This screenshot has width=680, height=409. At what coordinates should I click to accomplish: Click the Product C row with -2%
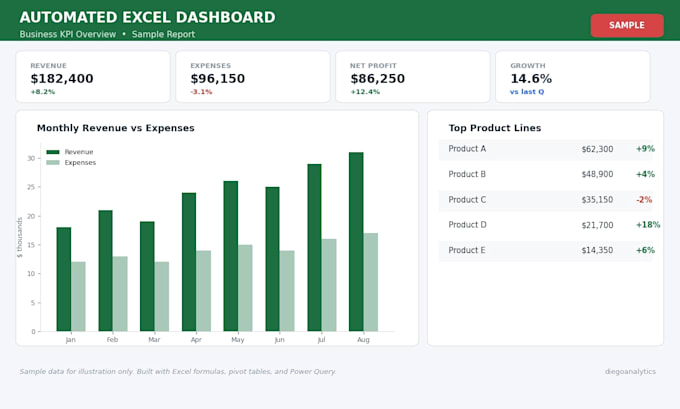546,200
